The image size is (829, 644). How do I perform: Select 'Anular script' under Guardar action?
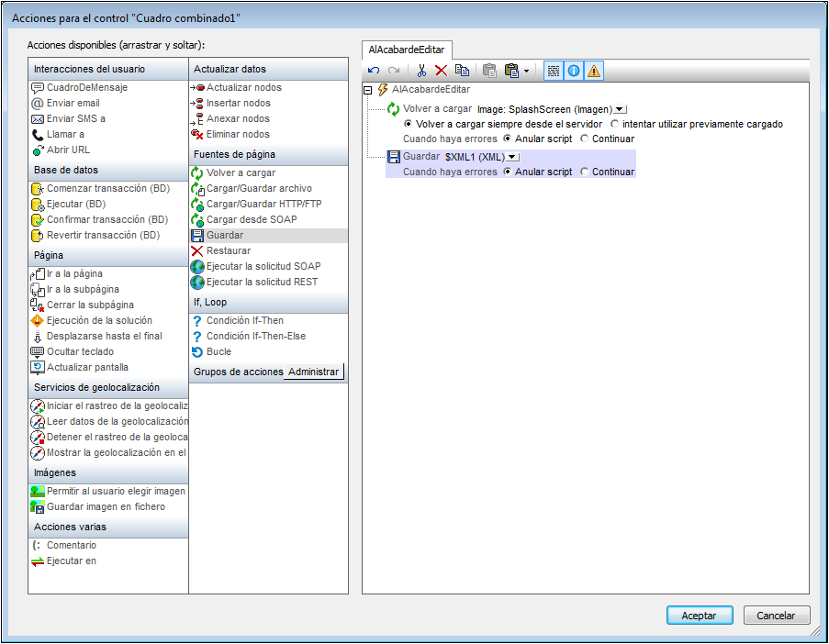(x=508, y=172)
